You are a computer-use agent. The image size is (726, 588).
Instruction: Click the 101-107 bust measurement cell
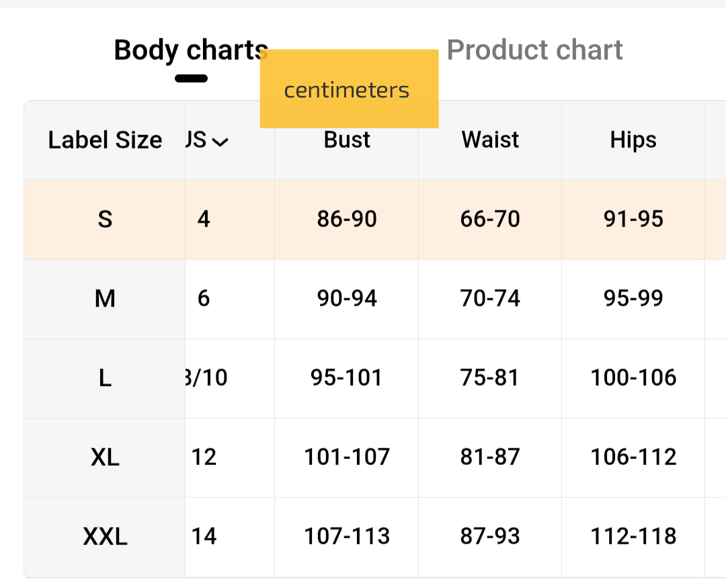(347, 457)
